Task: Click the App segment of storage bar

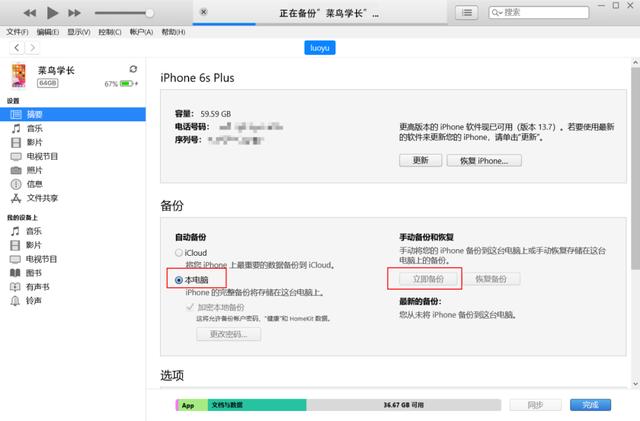Action: pos(191,405)
